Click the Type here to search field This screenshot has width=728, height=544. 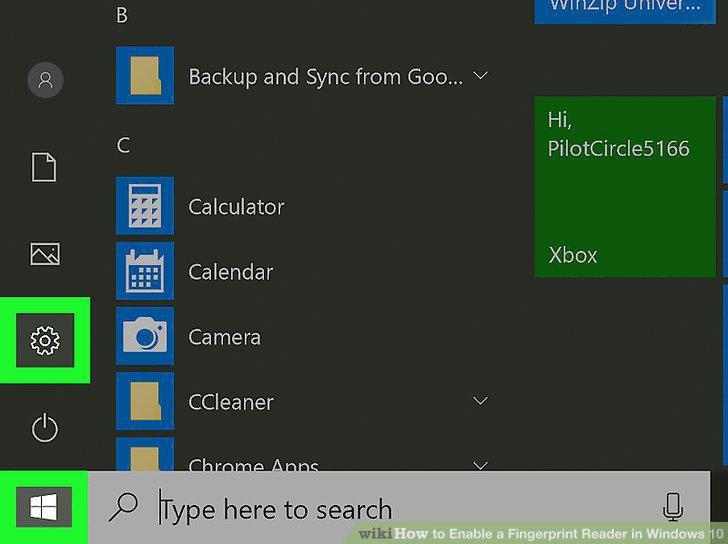point(399,507)
